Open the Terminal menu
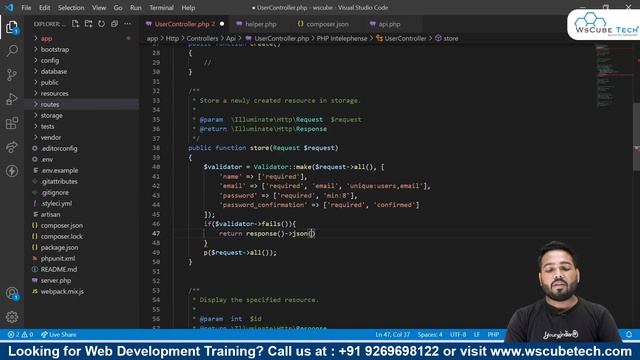 (161, 8)
